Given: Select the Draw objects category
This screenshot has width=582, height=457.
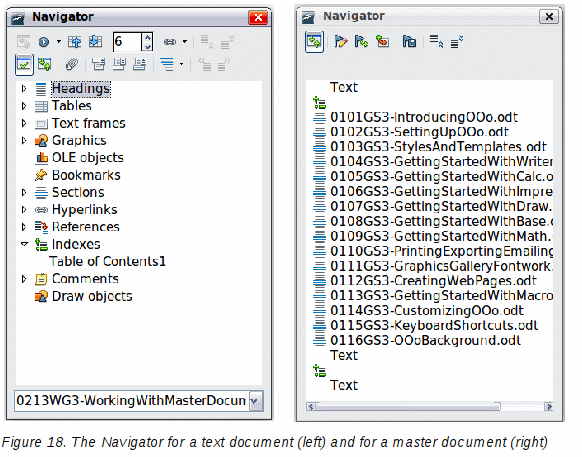Looking at the screenshot, I should coord(92,296).
